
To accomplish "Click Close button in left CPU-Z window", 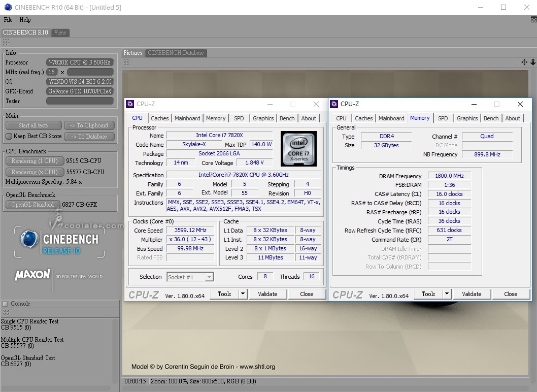I will point(307,294).
